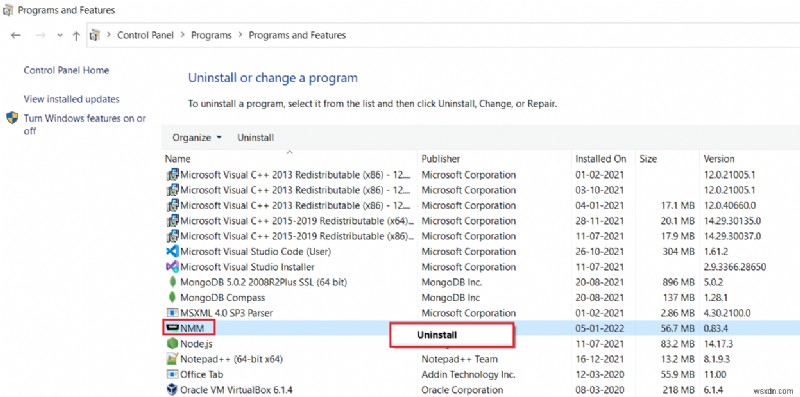The width and height of the screenshot is (800, 397).
Task: Click Programs and Features breadcrumb
Action: pos(297,35)
